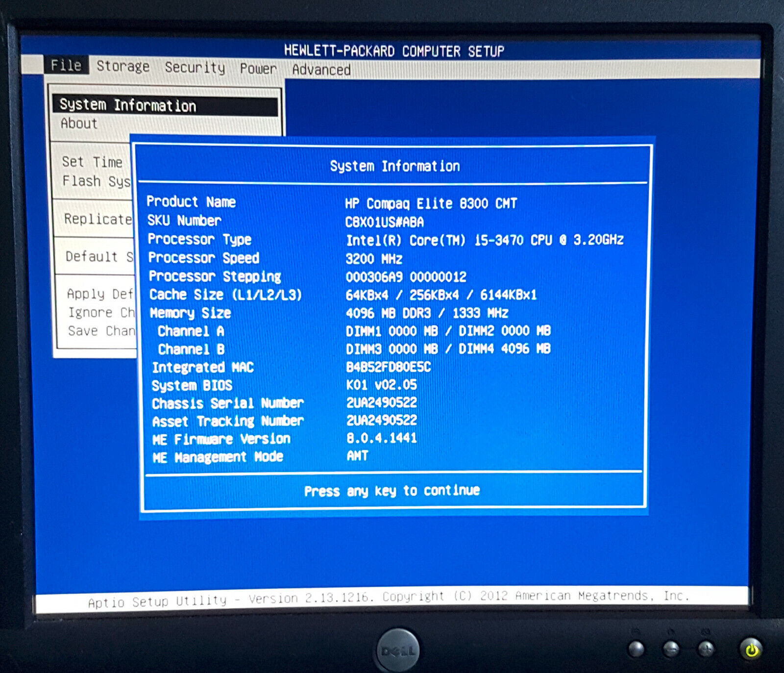The height and width of the screenshot is (673, 784).
Task: Open the Advanced menu
Action: pos(321,70)
